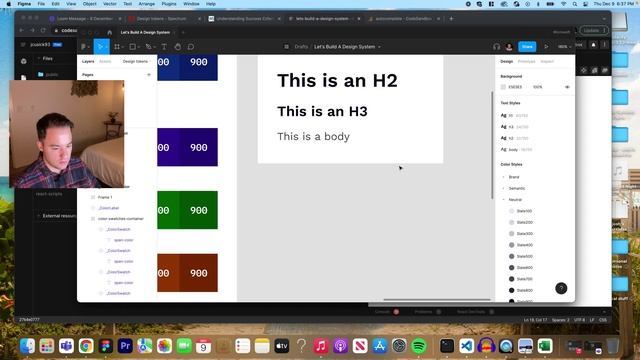The image size is (640, 360).
Task: Open the Vector menu
Action: (109, 4)
